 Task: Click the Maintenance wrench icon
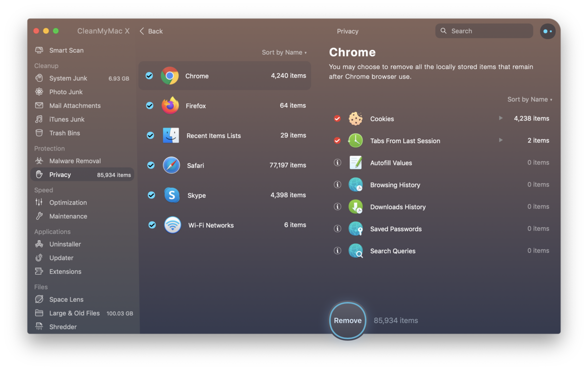tap(39, 216)
